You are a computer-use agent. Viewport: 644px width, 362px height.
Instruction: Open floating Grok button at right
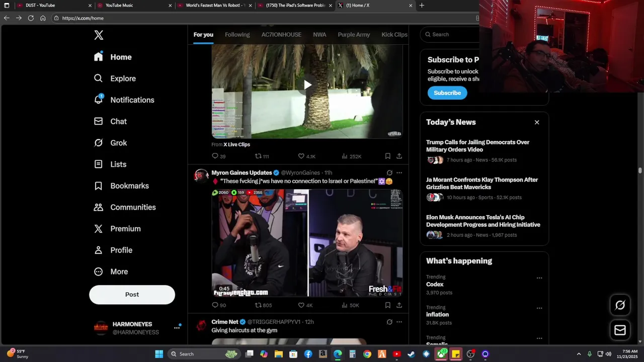(620, 305)
